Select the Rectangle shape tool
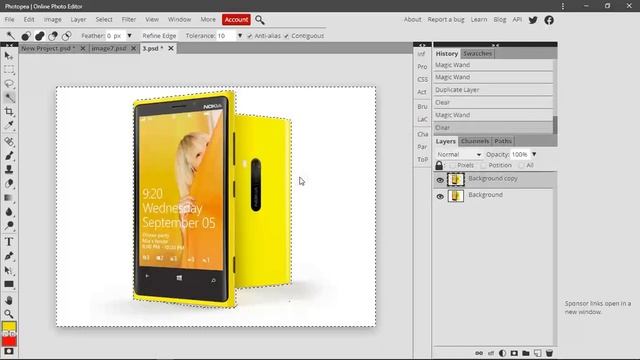Image resolution: width=640 pixels, height=360 pixels. pos(9,284)
